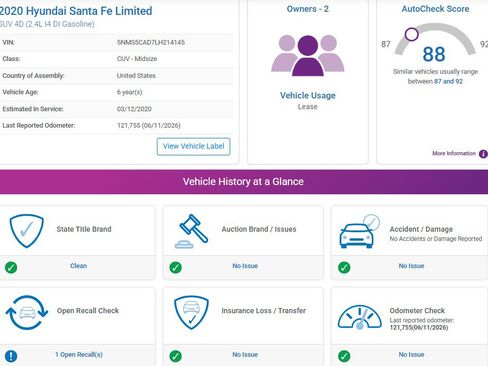The height and width of the screenshot is (366, 488).
Task: Click the CUV - Midsize class value
Action: [137, 59]
